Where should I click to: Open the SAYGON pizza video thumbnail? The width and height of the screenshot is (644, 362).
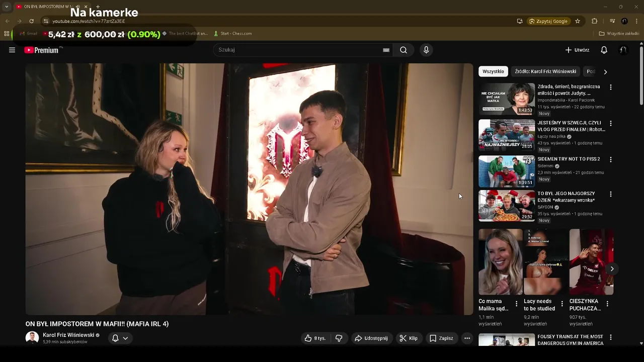507,206
